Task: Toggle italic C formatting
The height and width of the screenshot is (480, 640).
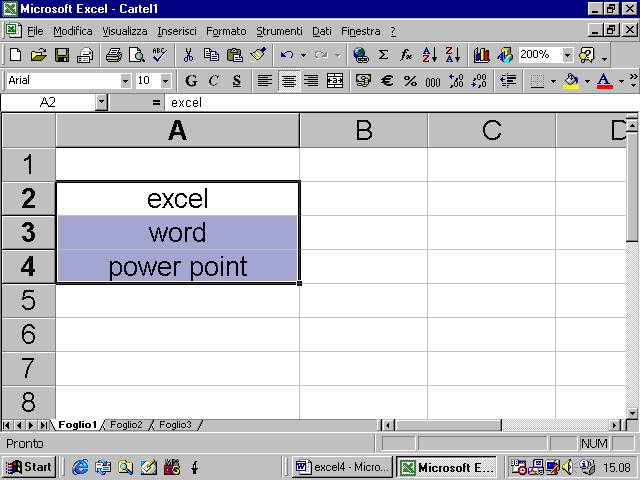Action: click(213, 81)
